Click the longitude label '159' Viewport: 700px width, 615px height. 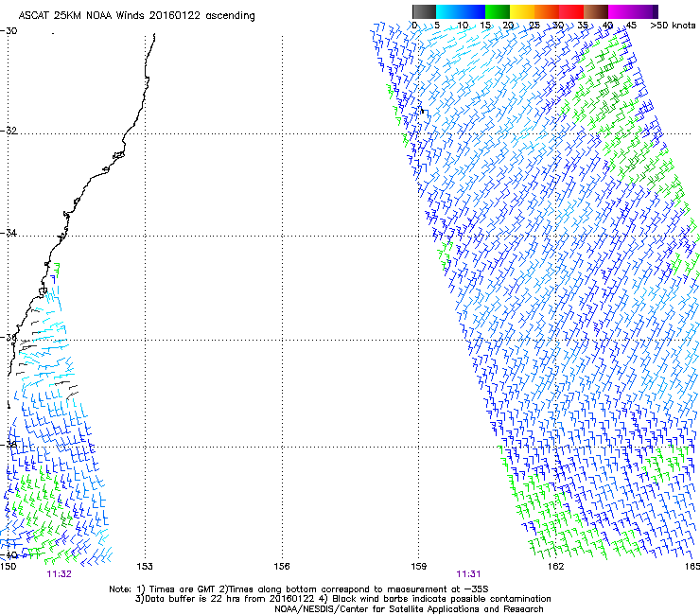(x=418, y=567)
